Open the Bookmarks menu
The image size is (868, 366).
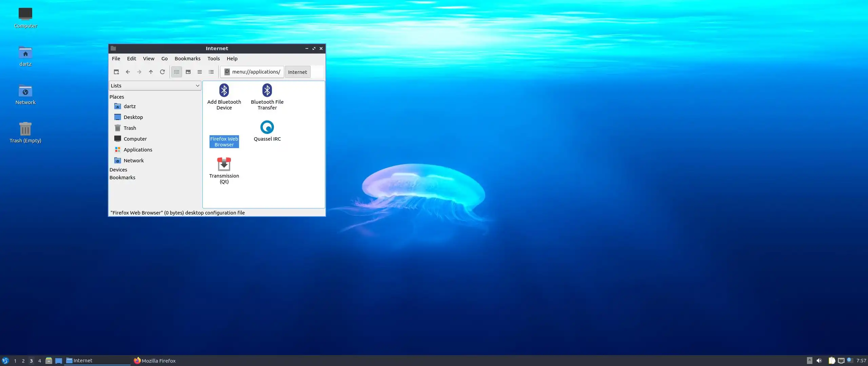click(187, 59)
